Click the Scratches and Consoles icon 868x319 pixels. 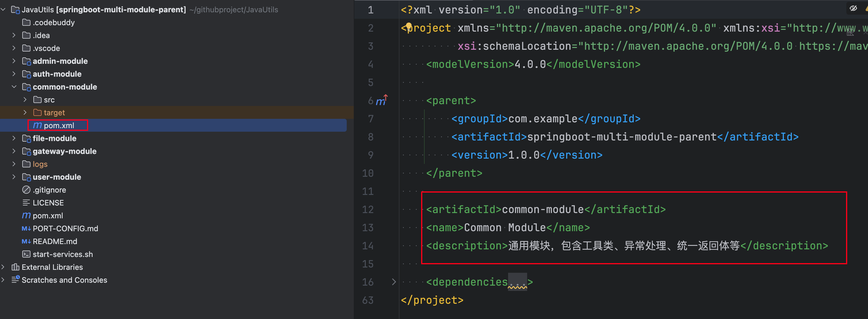16,279
